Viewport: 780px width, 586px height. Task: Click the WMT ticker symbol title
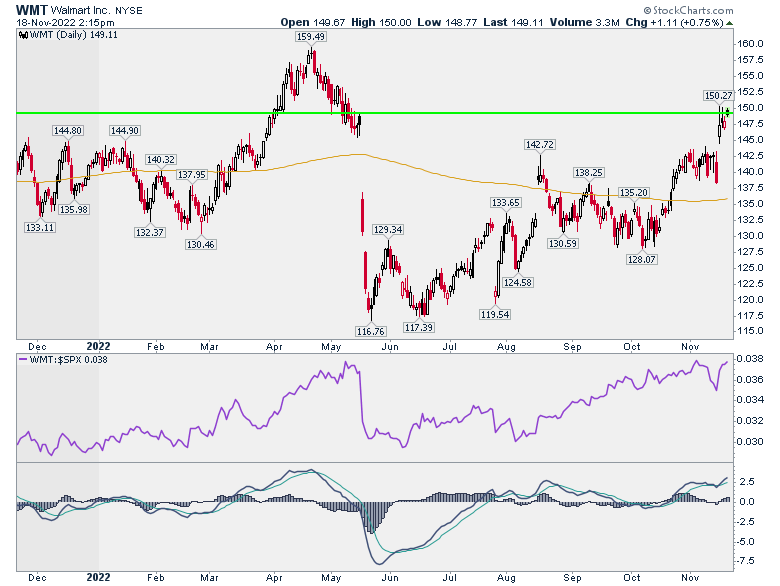pos(32,9)
